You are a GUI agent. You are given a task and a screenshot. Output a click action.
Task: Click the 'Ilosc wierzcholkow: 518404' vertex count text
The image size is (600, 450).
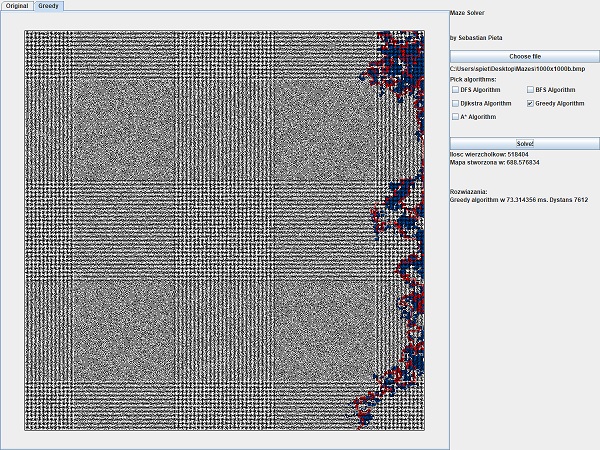(489, 154)
